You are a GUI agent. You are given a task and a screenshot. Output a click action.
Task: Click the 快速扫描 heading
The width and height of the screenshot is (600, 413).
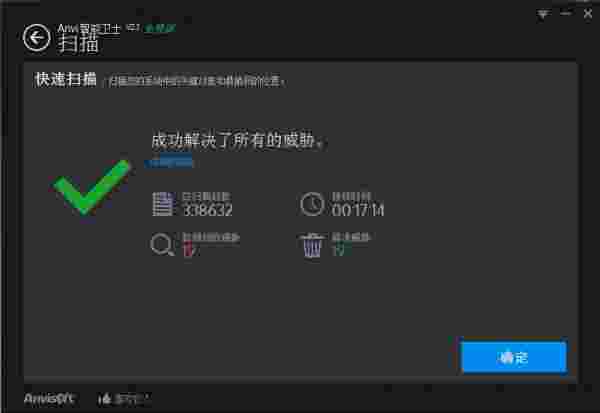point(65,80)
